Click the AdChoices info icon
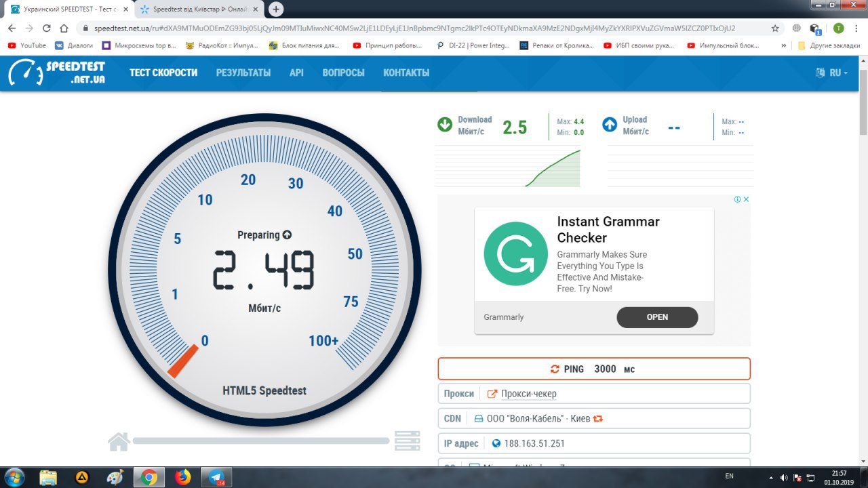Image resolution: width=868 pixels, height=488 pixels. pos(737,199)
